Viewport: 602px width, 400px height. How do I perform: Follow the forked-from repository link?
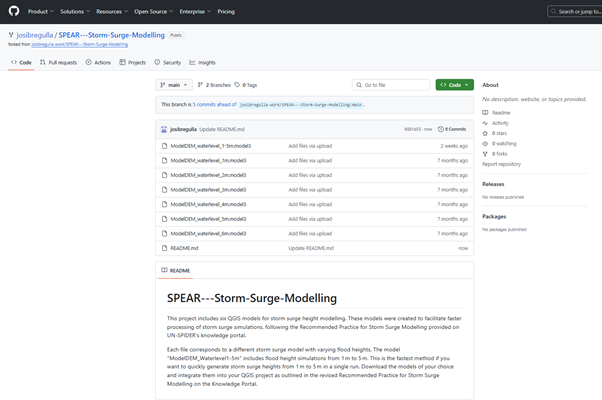(79, 45)
